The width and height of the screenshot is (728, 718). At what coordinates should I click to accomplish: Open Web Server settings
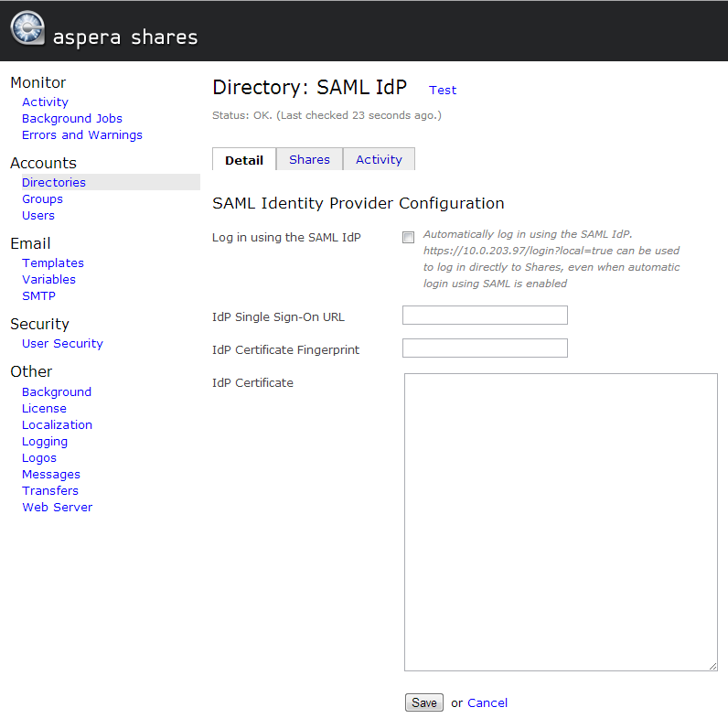coord(57,507)
